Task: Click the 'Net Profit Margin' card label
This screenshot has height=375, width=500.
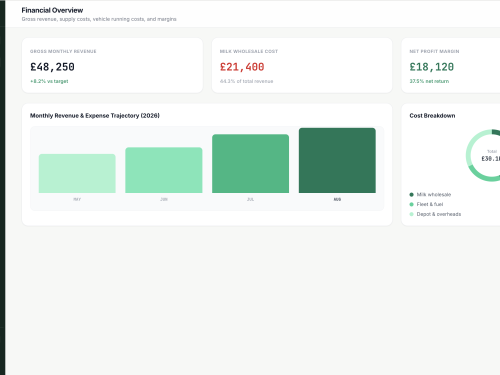Action: (434, 51)
